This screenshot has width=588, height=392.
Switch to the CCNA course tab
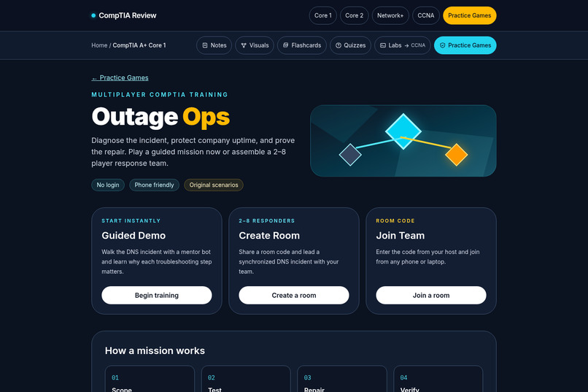[425, 15]
